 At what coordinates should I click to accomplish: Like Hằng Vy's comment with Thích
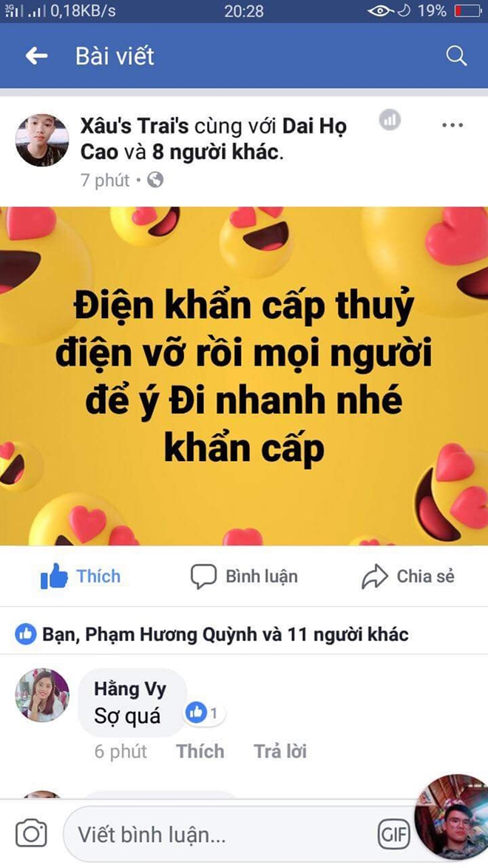200,751
